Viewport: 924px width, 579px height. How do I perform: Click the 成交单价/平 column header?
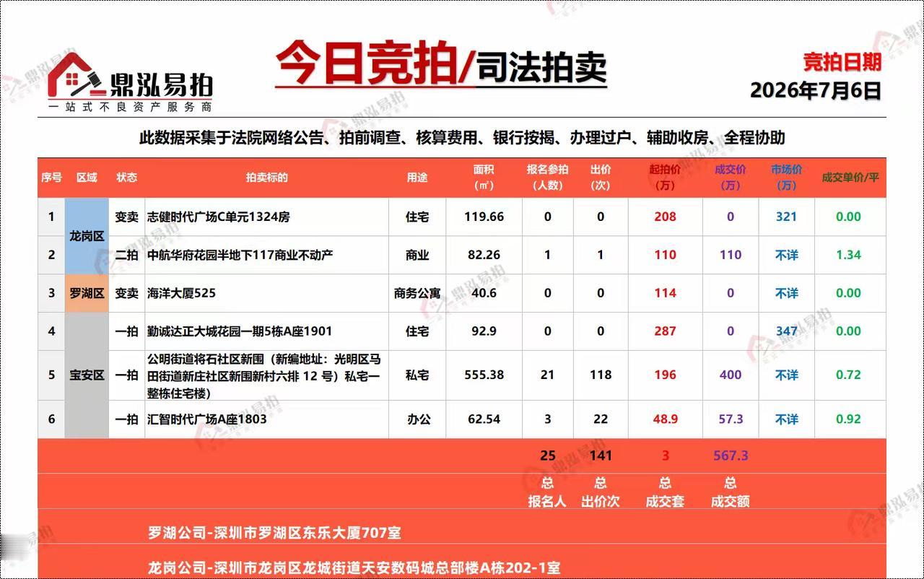(x=850, y=178)
